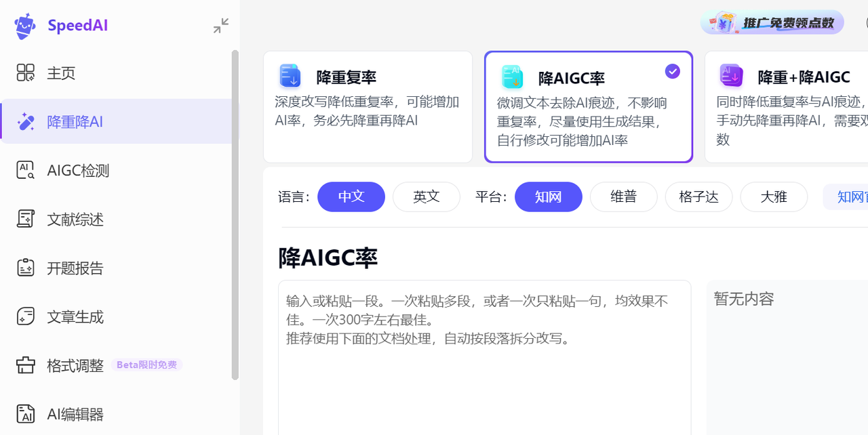The image size is (868, 435).
Task: Click the 知网官 link button
Action: click(846, 197)
